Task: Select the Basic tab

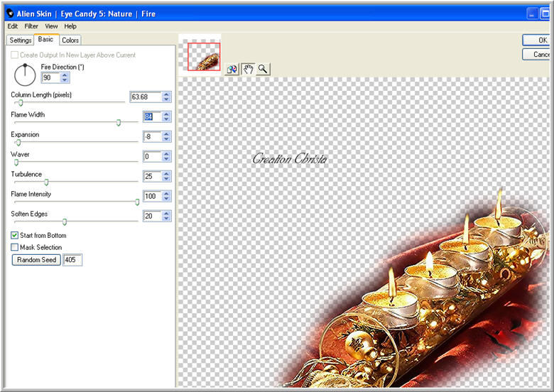Action: click(x=46, y=39)
